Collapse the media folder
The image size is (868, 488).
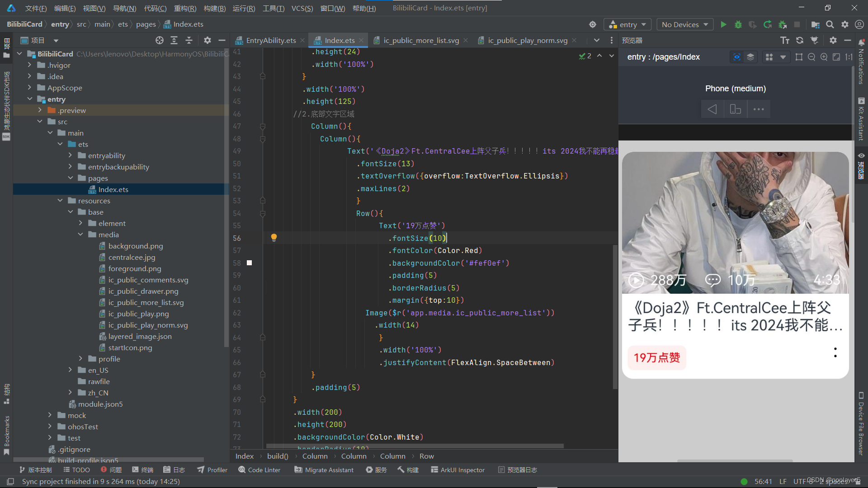coord(80,235)
